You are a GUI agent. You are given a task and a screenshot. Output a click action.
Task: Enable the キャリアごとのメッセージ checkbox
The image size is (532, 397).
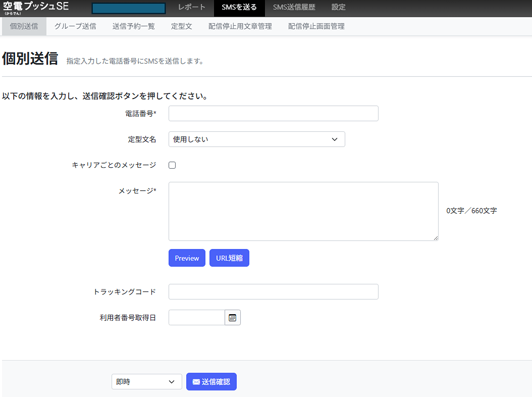coord(172,165)
